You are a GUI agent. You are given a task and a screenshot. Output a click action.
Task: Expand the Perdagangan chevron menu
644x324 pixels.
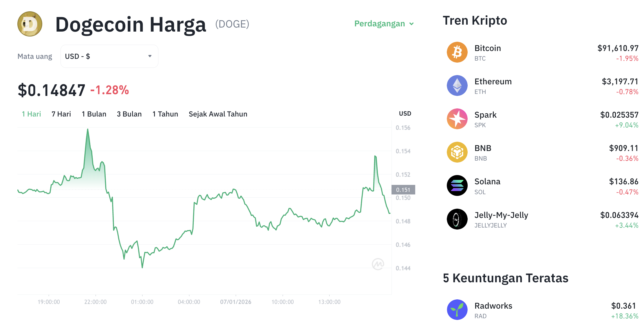(x=412, y=24)
